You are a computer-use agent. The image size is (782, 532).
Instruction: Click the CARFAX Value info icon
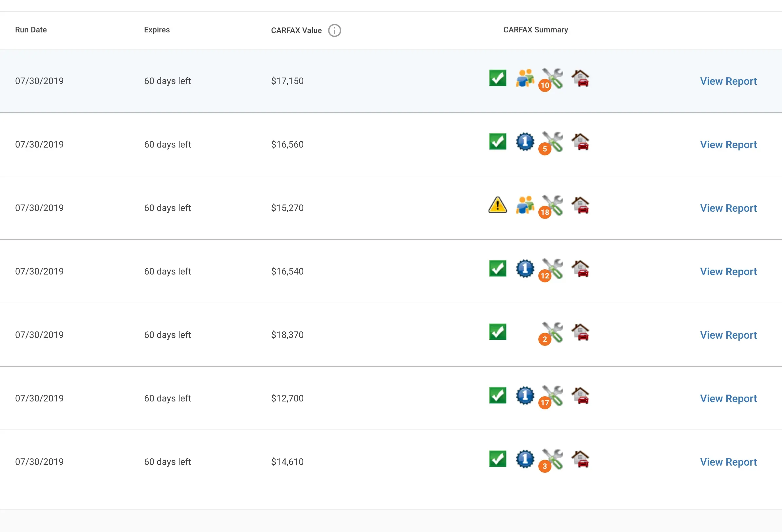(334, 30)
